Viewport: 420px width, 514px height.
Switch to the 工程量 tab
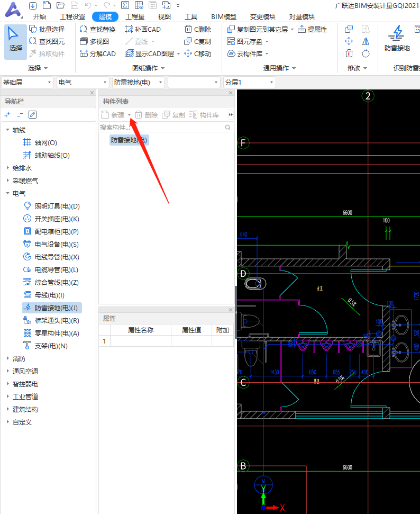[x=135, y=17]
